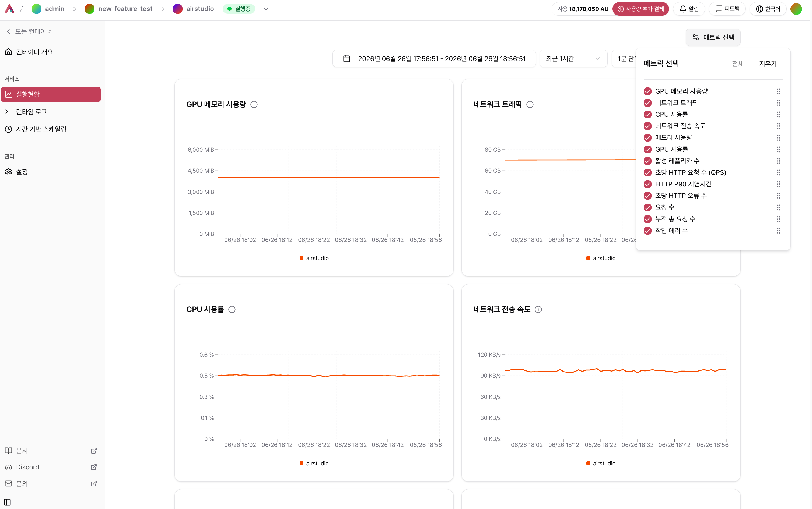Click the 실행중 status badge
812x509 pixels.
click(239, 9)
